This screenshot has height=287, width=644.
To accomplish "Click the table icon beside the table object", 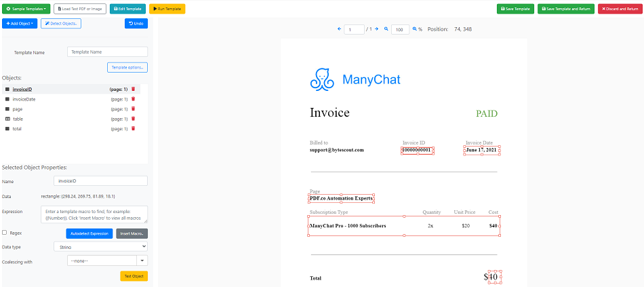I will point(7,119).
